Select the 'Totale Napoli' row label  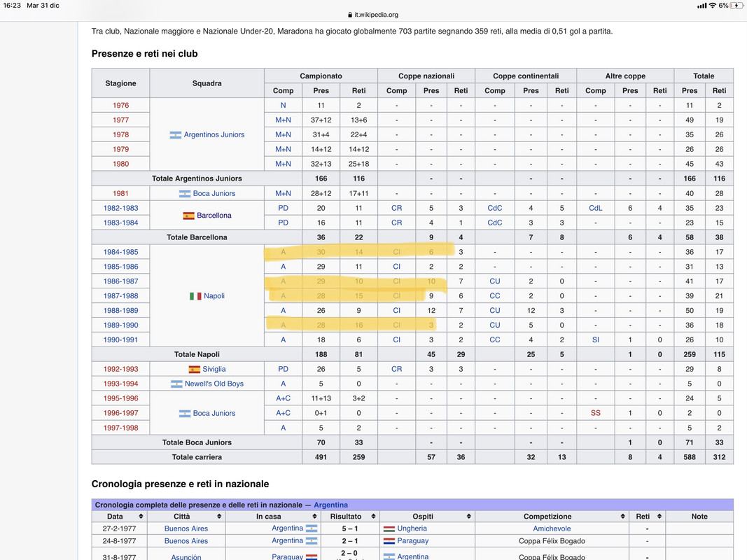(197, 355)
